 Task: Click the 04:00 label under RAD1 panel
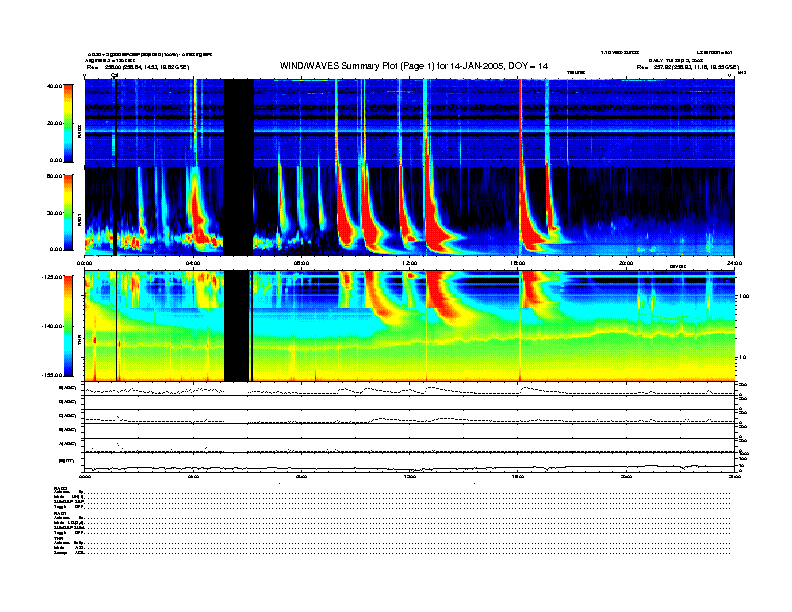pos(193,263)
